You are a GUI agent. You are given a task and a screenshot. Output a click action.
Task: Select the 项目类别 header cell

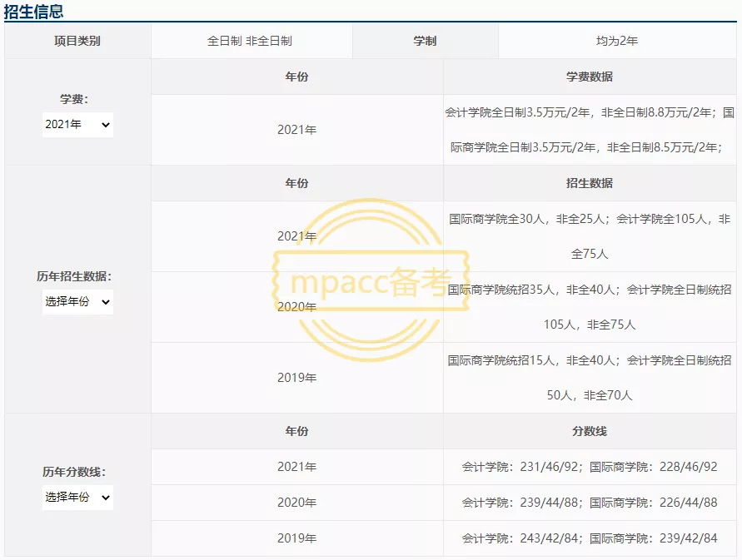point(77,40)
